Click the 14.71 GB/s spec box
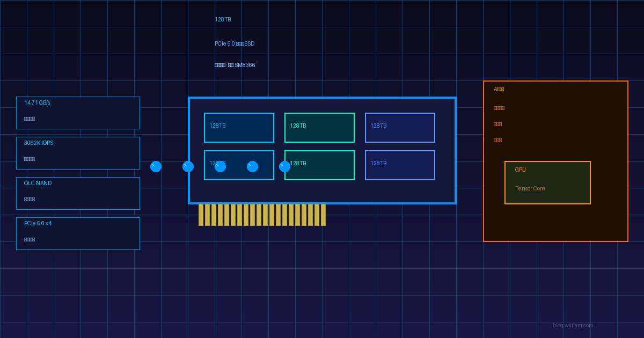 78,113
